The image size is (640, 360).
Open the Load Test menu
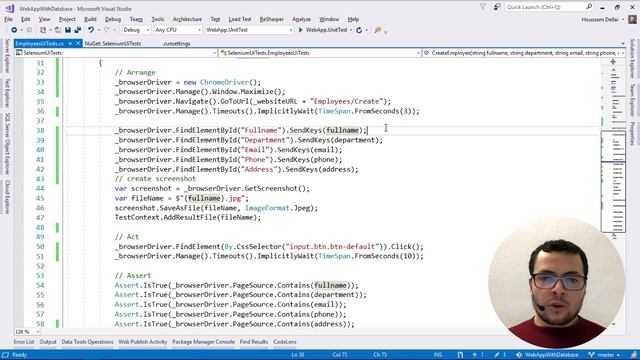click(x=240, y=19)
